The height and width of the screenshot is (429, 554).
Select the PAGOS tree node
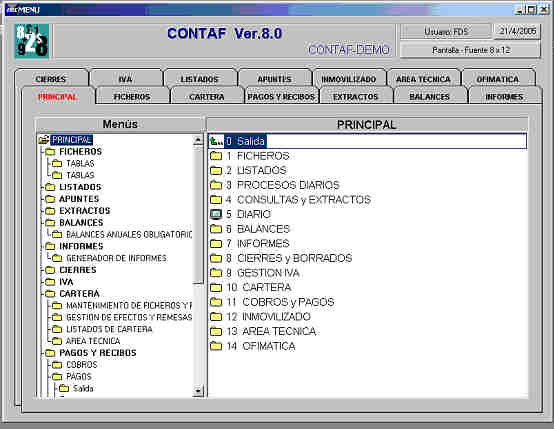tap(79, 377)
